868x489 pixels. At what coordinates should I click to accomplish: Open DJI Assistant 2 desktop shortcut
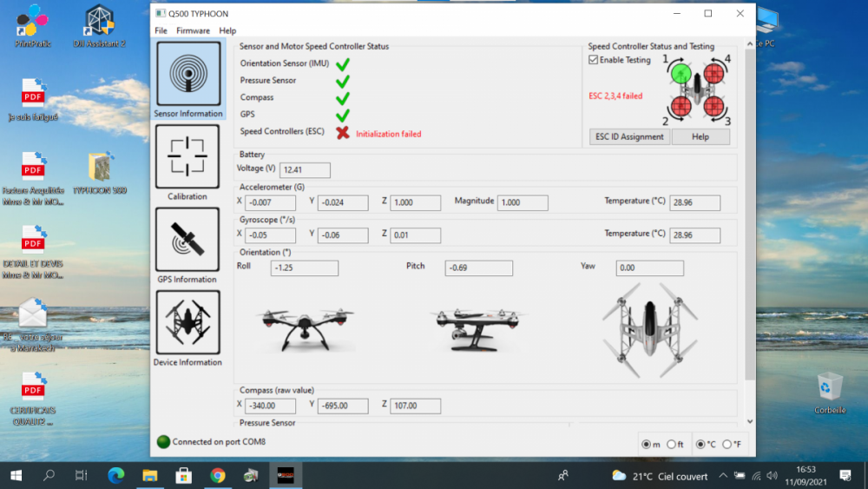pos(99,25)
